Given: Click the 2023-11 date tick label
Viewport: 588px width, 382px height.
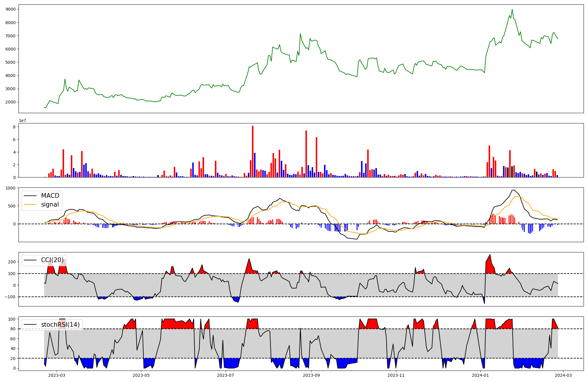Looking at the screenshot, I should tap(396, 375).
